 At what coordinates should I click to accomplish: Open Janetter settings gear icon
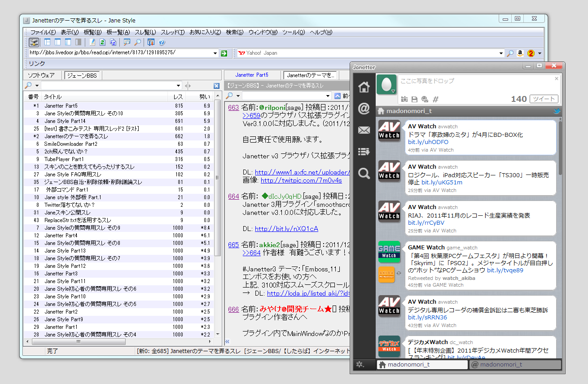coord(359,365)
